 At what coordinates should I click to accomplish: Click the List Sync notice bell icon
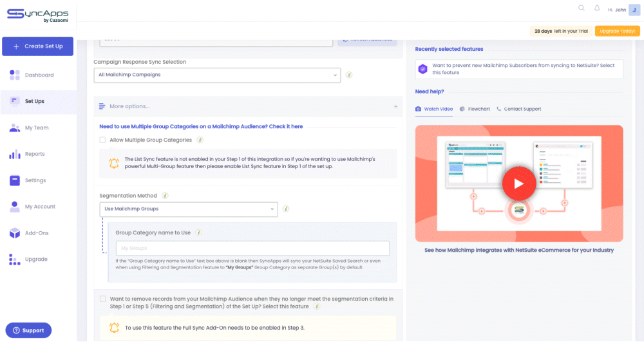tap(114, 163)
